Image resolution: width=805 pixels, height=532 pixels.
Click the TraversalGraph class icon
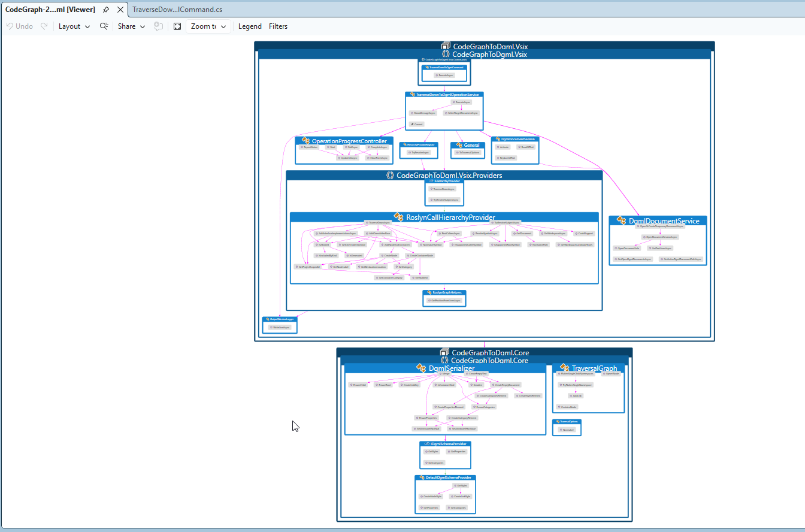point(564,368)
